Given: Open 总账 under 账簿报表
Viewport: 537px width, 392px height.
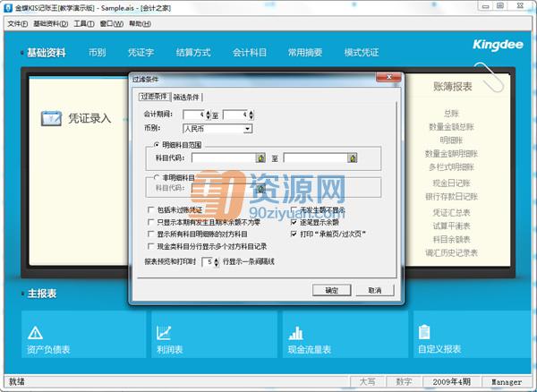Looking at the screenshot, I should click(451, 114).
